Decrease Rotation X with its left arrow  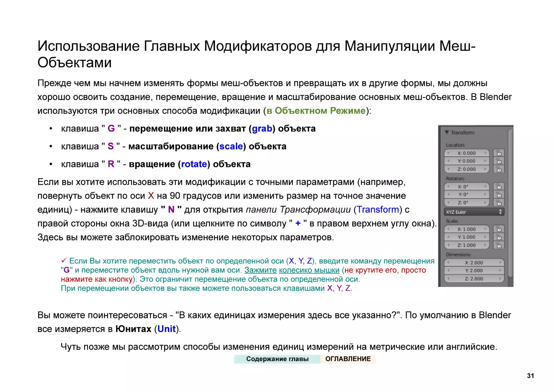click(x=448, y=187)
